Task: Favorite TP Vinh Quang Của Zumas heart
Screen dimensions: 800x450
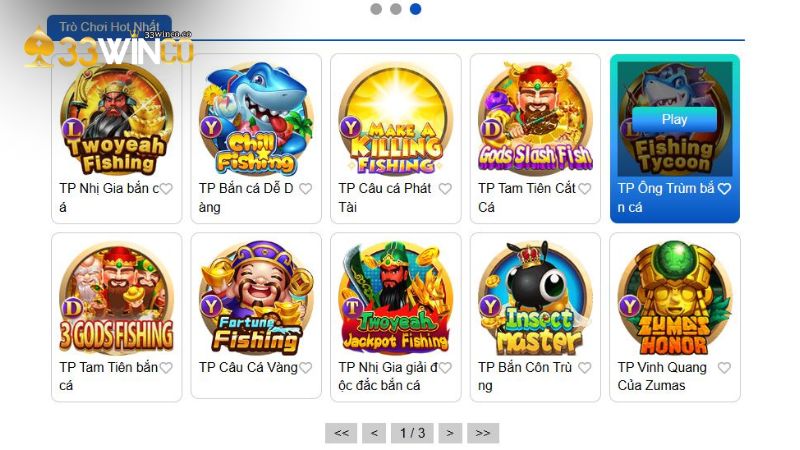Action: [x=724, y=367]
